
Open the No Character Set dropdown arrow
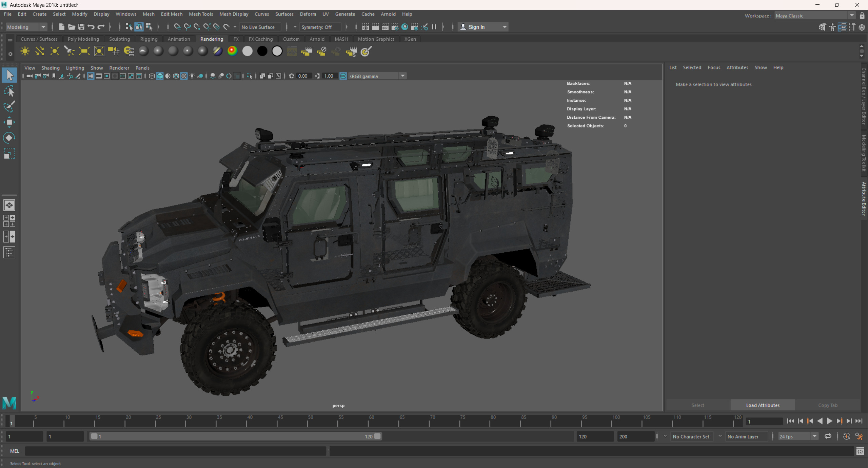665,436
